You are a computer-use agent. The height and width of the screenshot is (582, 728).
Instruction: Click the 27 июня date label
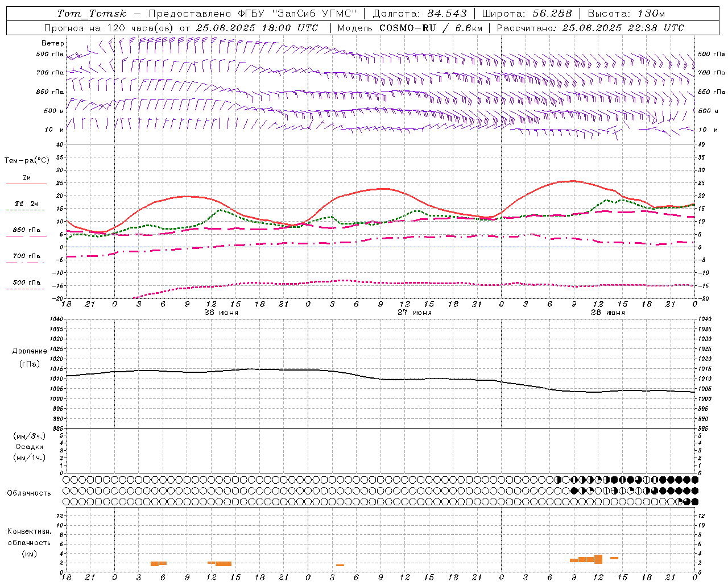(x=415, y=313)
